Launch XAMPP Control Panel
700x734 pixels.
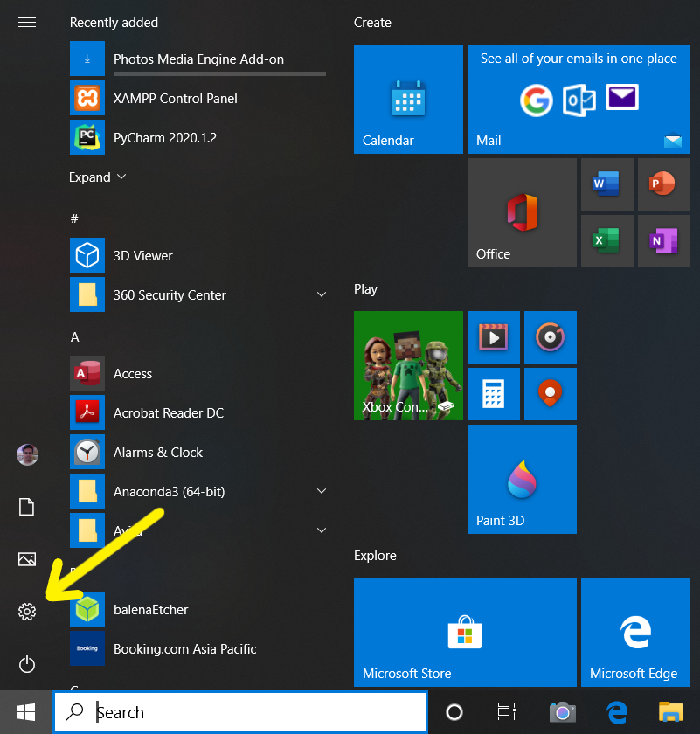tap(198, 98)
